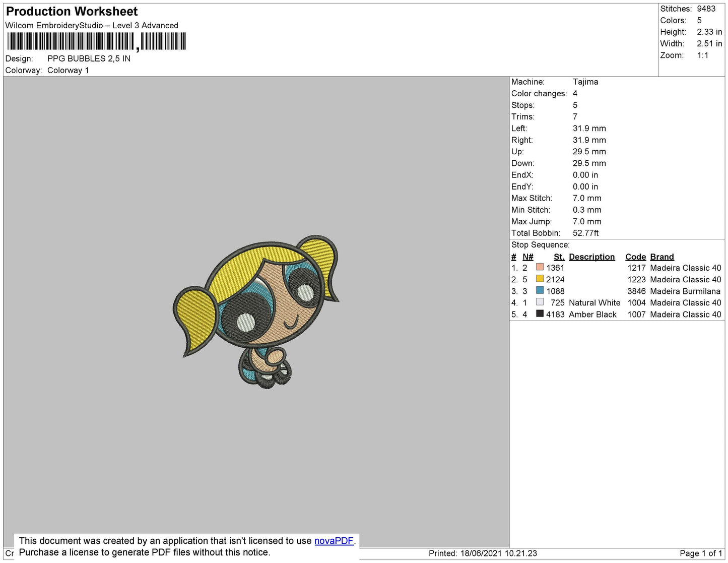Select the Natural White description
Image resolution: width=728 pixels, height=563 pixels.
594,303
